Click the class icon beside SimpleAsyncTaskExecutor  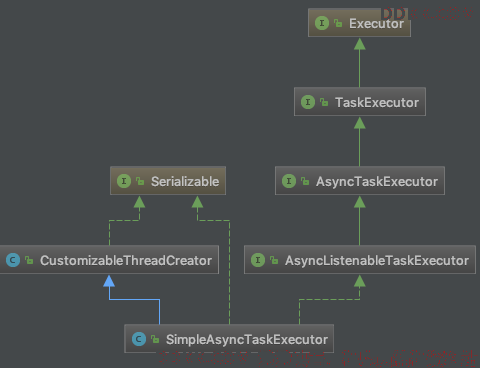click(x=139, y=339)
